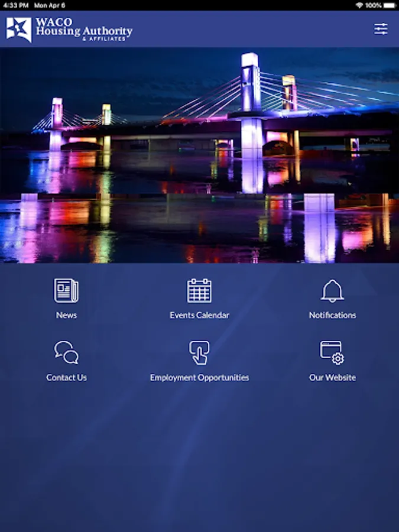Viewport: 399px width, 532px height.
Task: Open the Contact Us chat bubbles icon
Action: point(66,352)
